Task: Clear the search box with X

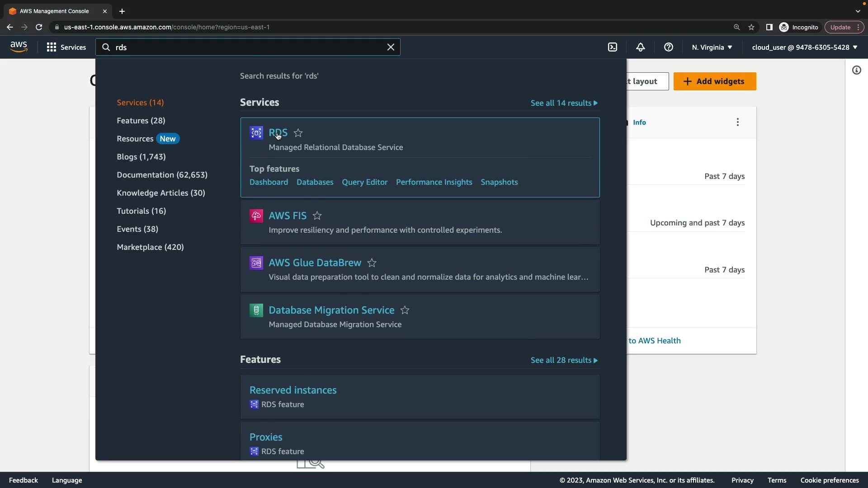Action: pyautogui.click(x=391, y=47)
